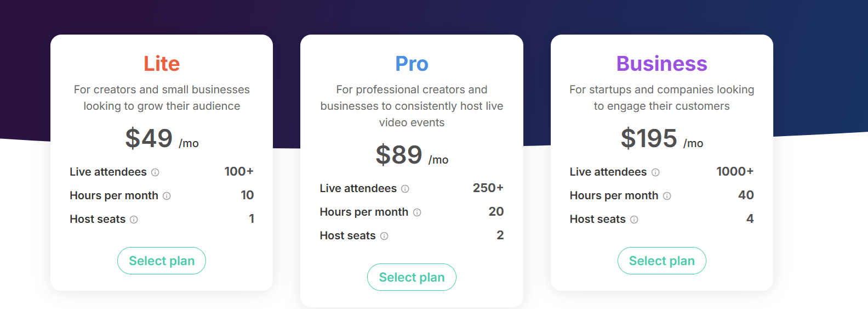
Task: Show info for Business Hours per month
Action: 667,196
